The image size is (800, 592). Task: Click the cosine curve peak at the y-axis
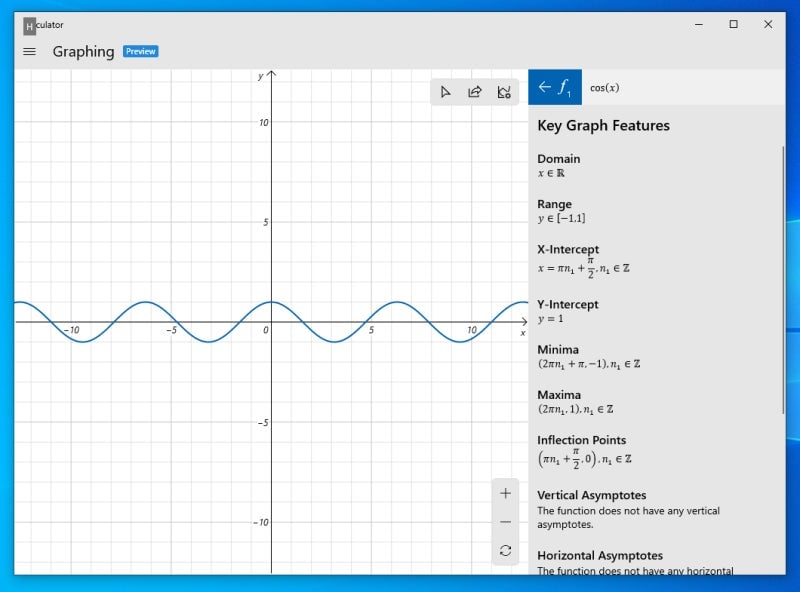[x=272, y=302]
